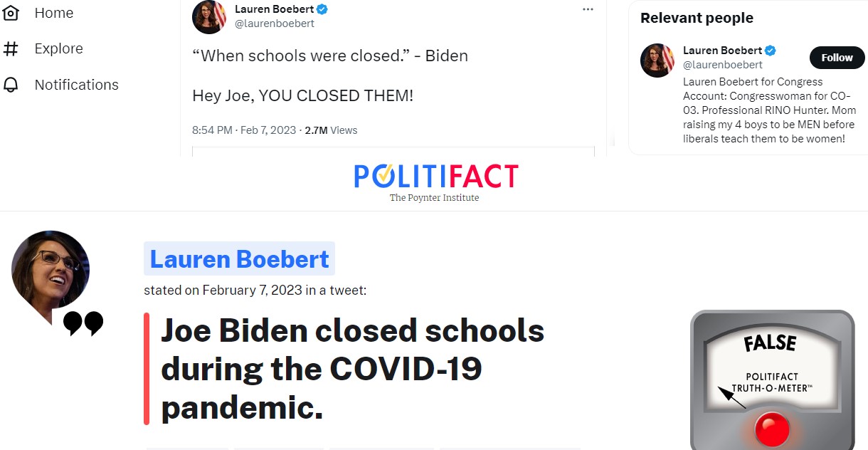This screenshot has width=868, height=450.
Task: Click the Truth-O-Meter False gauge
Action: click(x=771, y=379)
